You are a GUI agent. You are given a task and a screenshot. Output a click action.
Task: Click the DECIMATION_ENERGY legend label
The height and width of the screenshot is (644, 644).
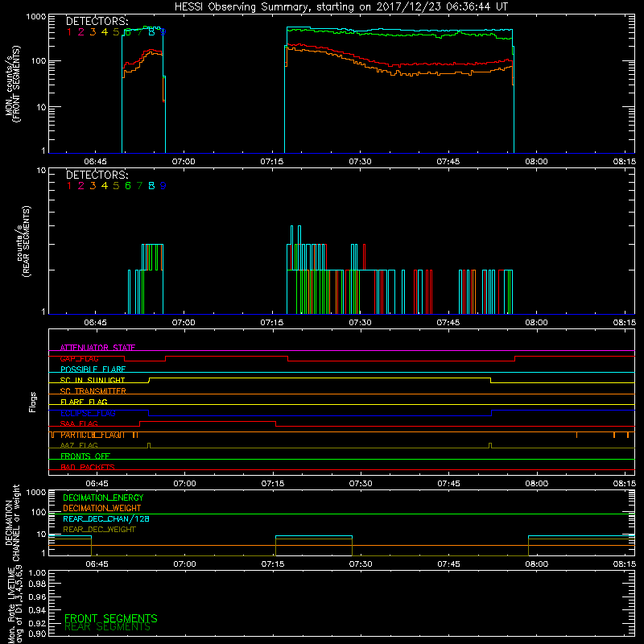[x=103, y=497]
